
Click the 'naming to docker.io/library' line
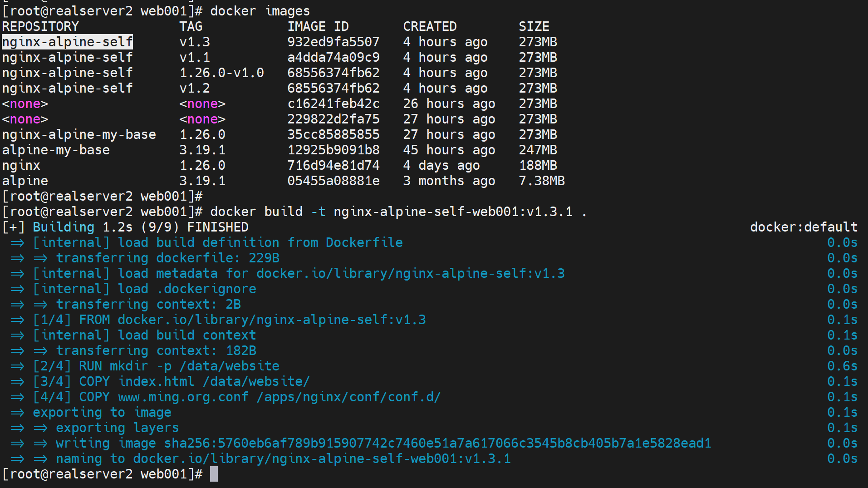(x=283, y=459)
